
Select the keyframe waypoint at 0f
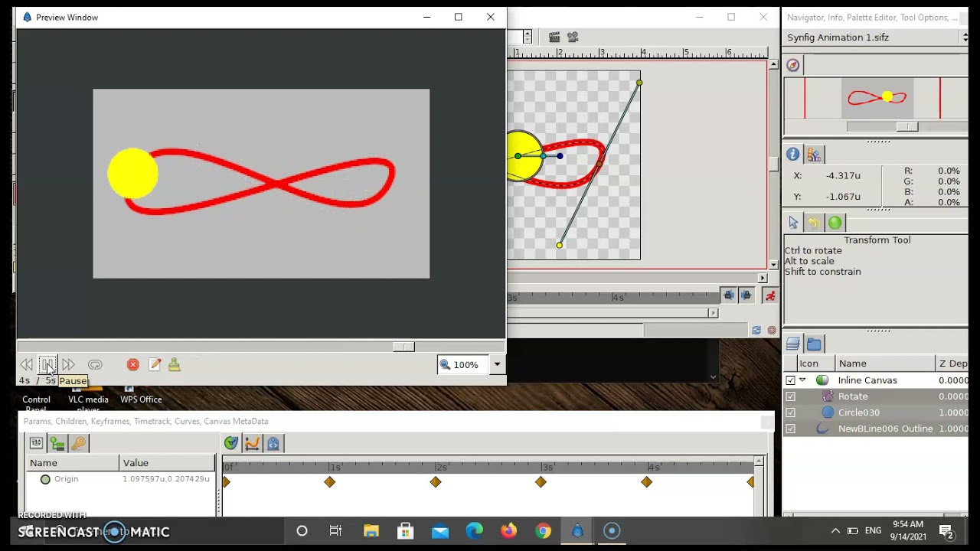(x=227, y=481)
